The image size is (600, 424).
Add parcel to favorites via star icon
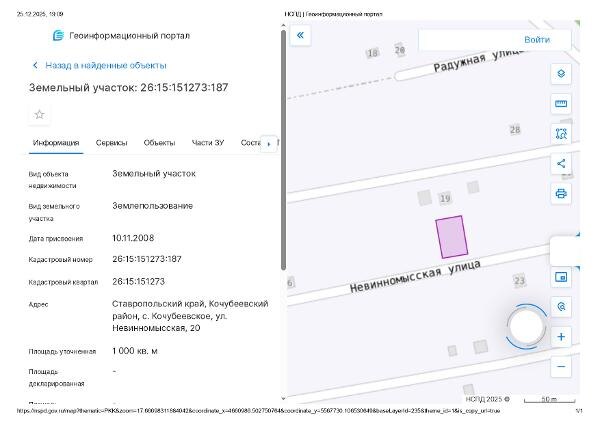39,114
